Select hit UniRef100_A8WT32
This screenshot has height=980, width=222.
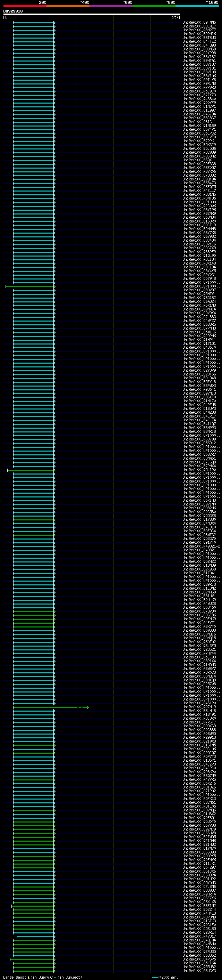[199, 535]
